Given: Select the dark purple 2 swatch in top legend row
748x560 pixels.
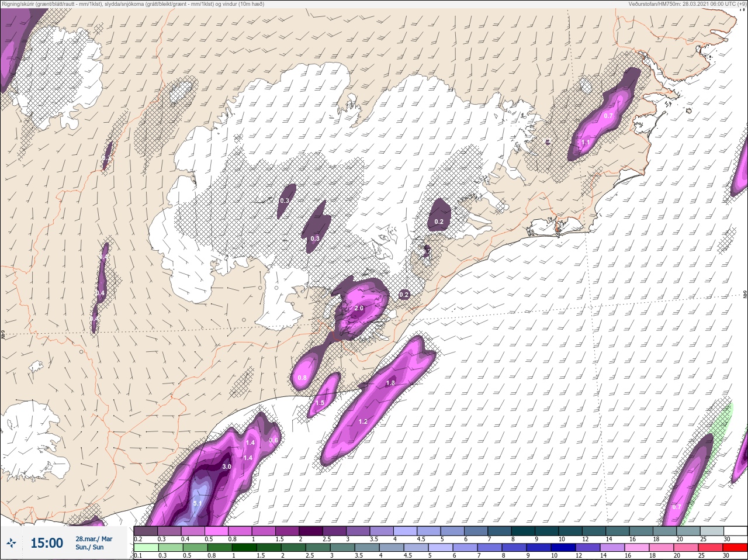Looking at the screenshot, I should [x=311, y=531].
